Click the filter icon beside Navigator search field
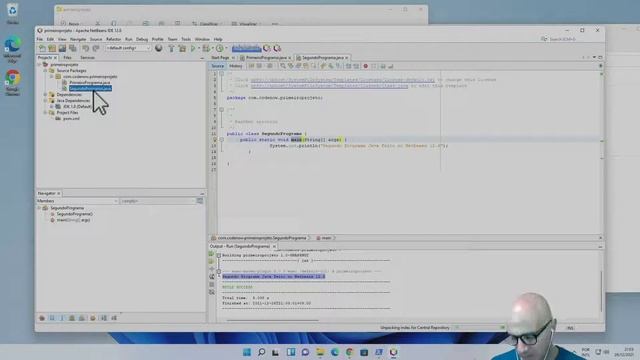Viewport: 640px width, 360px height. pos(200,201)
